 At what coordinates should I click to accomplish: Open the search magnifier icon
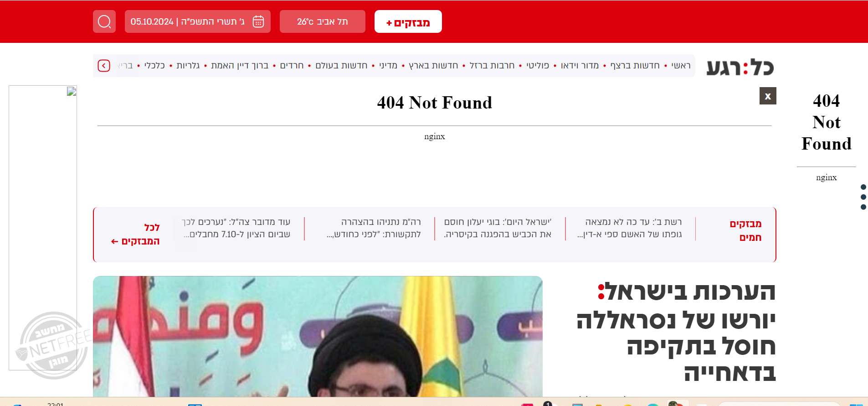coord(104,21)
